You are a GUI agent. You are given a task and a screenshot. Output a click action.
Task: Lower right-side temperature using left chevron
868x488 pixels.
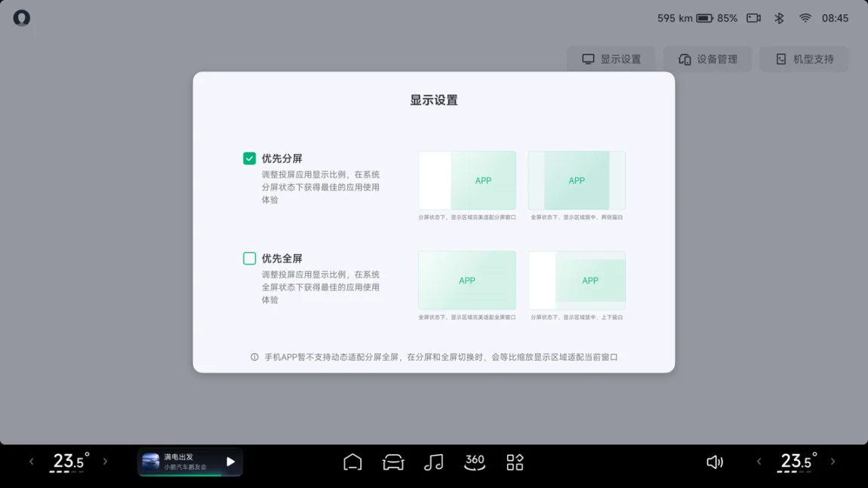pyautogui.click(x=759, y=462)
